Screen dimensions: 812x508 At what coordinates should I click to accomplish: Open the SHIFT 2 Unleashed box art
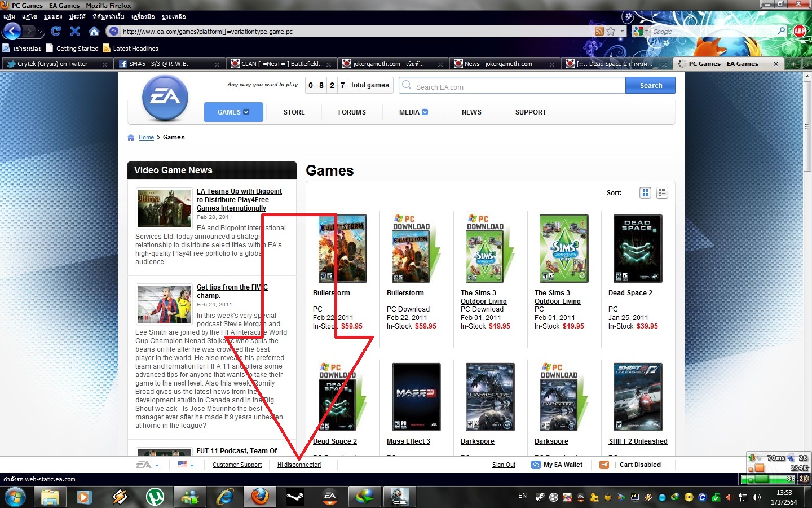pos(638,397)
